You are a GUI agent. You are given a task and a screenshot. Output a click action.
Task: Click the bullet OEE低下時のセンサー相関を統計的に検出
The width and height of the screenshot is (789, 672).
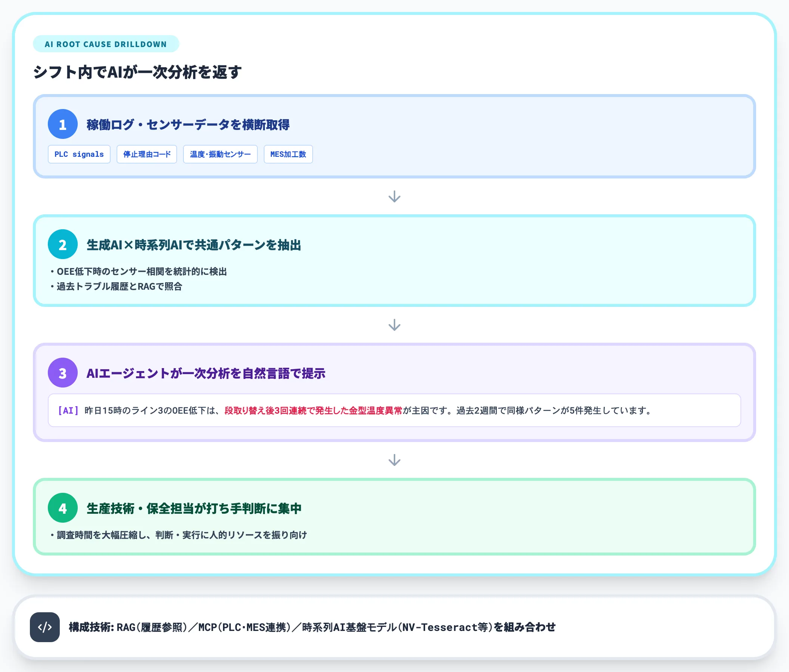click(142, 271)
